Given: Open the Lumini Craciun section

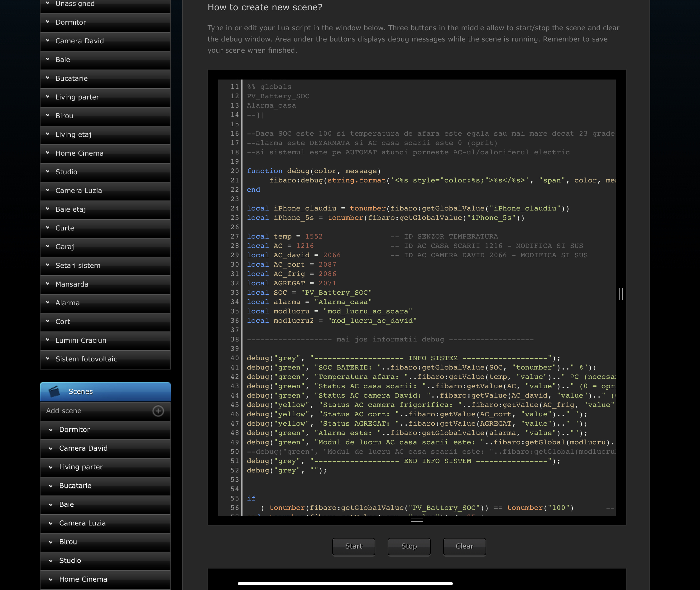Looking at the screenshot, I should pos(105,341).
